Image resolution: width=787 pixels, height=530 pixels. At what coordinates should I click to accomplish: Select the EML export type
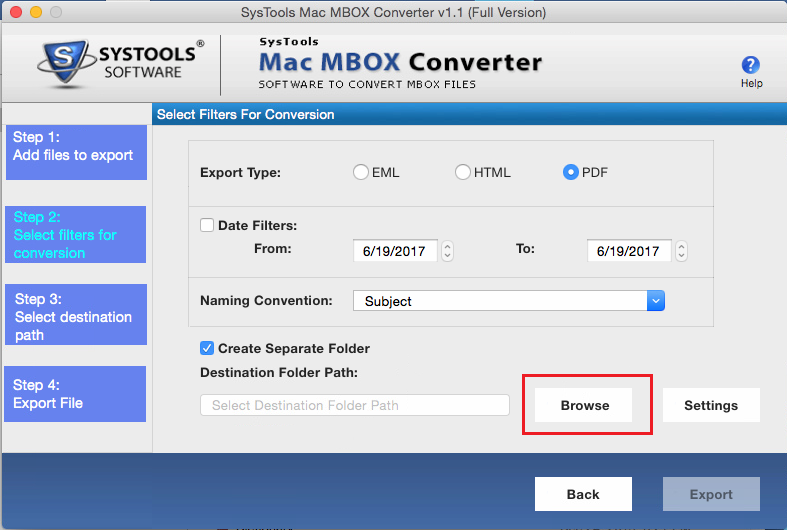361,172
